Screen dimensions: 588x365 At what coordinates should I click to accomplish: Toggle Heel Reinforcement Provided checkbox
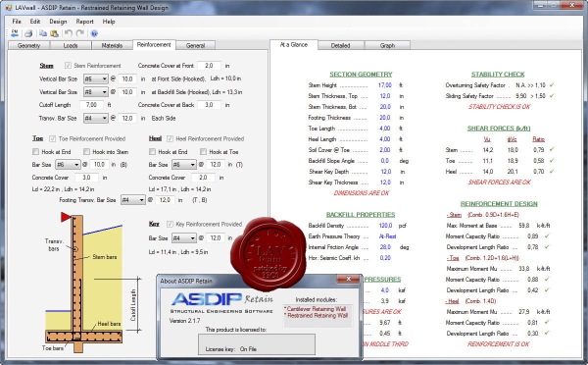pos(170,138)
